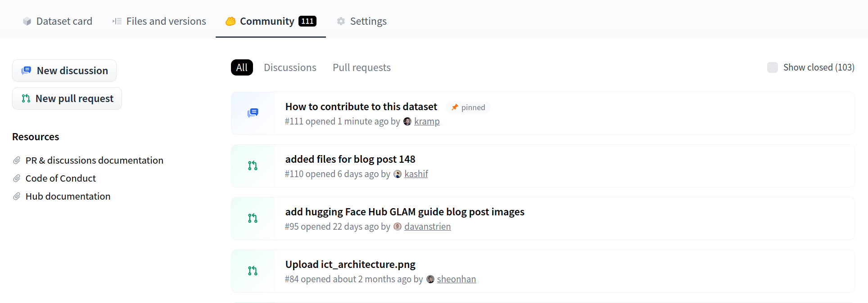Click pull request icon for GLAM guide post
Image resolution: width=868 pixels, height=303 pixels.
point(253,218)
